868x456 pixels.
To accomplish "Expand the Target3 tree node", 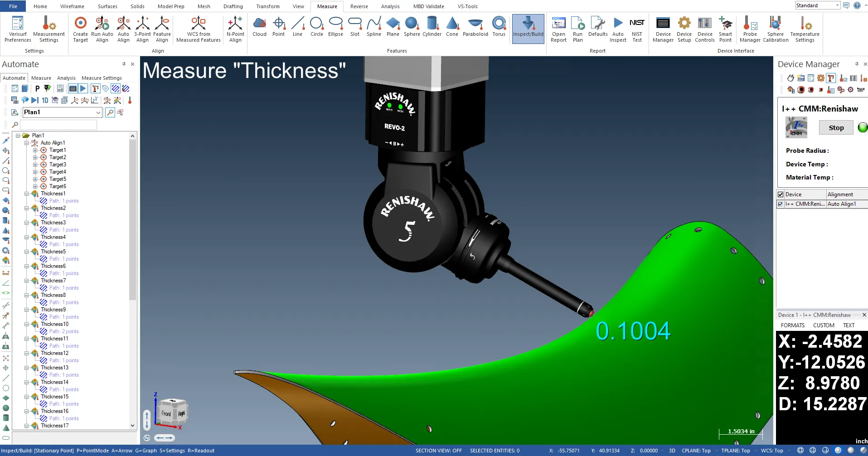I will coord(35,165).
